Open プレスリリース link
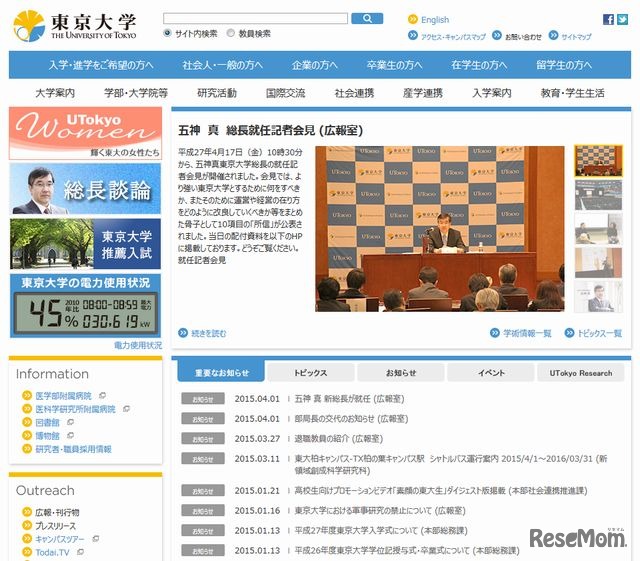The width and height of the screenshot is (640, 561). (56, 525)
